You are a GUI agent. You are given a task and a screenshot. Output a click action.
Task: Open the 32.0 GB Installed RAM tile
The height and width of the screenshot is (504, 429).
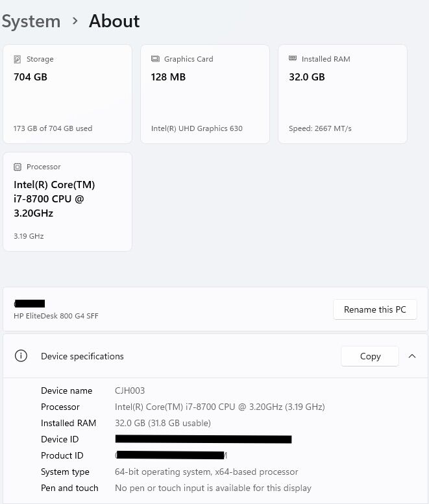coord(343,94)
